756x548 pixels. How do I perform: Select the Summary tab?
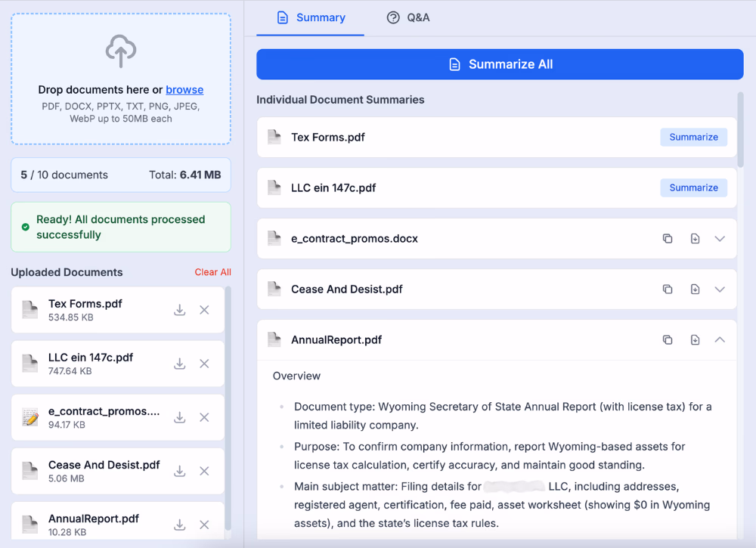point(310,17)
